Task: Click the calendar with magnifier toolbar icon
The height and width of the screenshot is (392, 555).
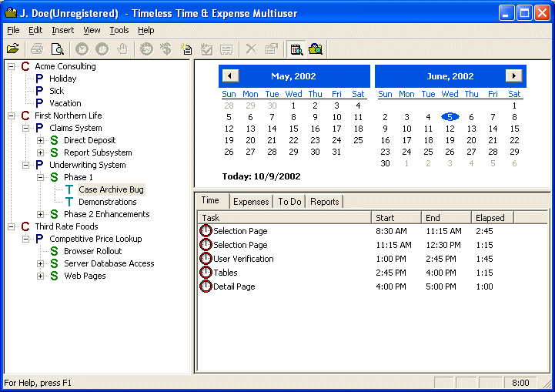Action: coord(296,49)
